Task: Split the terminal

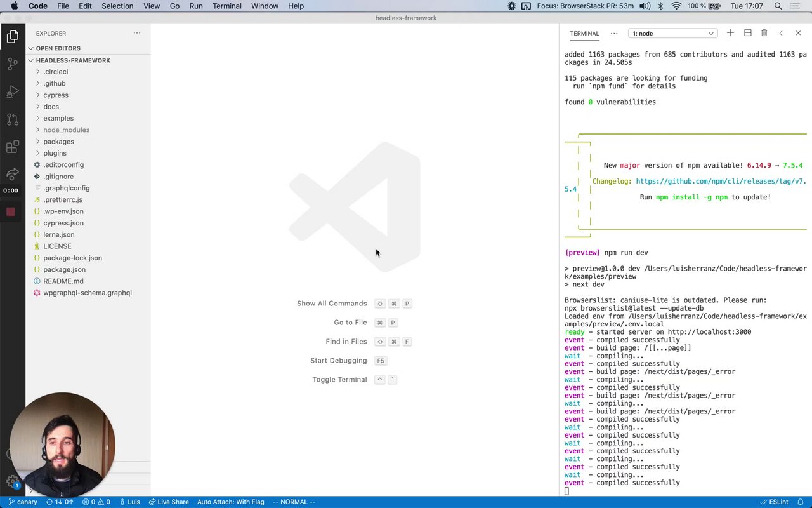Action: tap(747, 33)
